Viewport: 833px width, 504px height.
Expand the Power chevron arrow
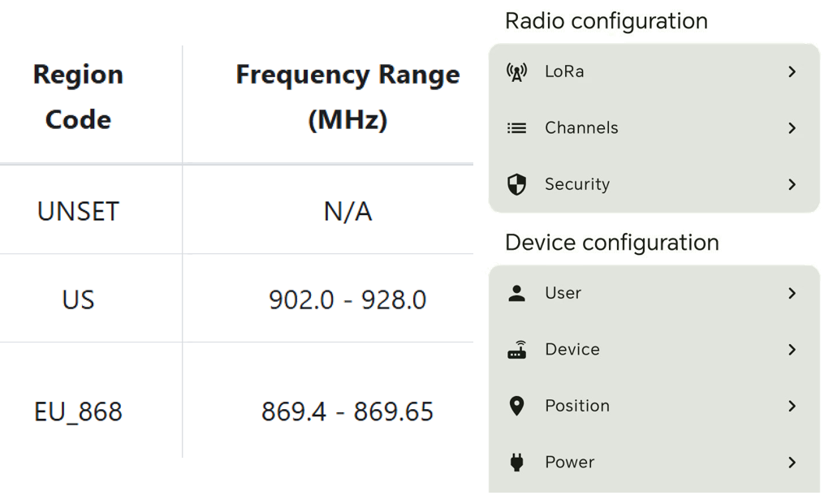tap(792, 463)
